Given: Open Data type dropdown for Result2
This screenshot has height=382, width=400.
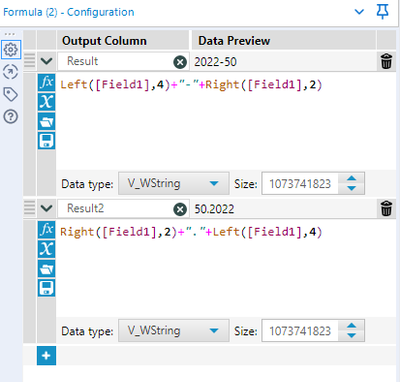Looking at the screenshot, I should pos(174,331).
